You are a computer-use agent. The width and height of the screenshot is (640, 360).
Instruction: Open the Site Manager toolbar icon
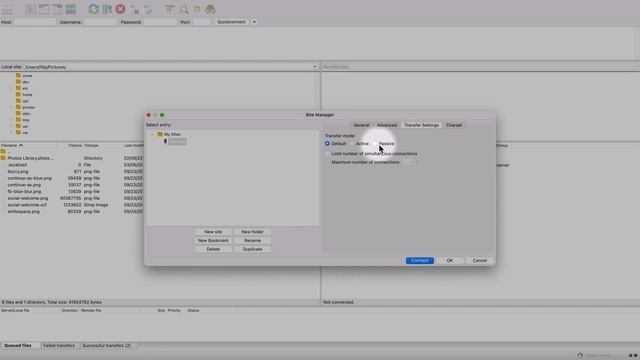point(7,9)
